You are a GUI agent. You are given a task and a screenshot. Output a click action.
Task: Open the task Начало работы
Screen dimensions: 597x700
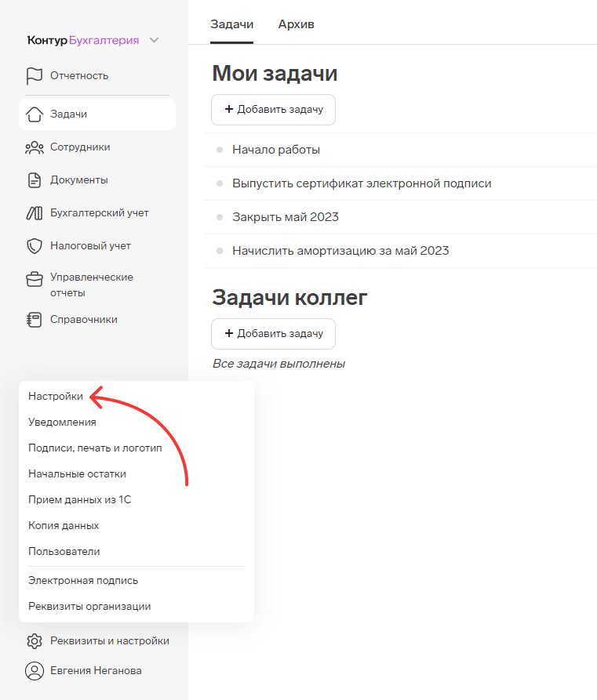coord(276,150)
